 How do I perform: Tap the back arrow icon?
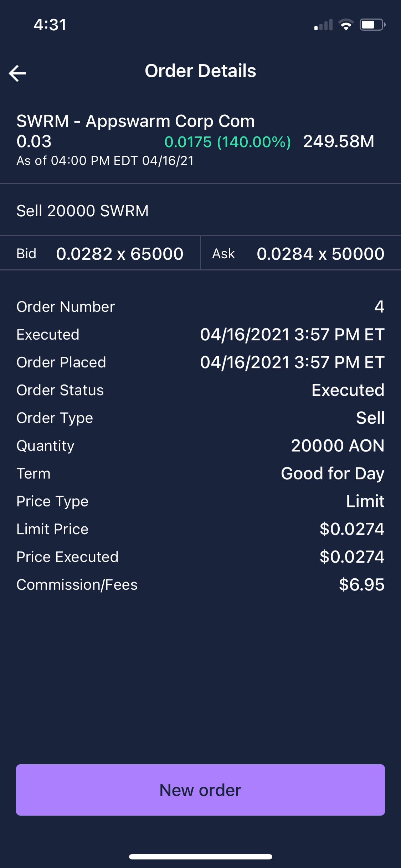[x=17, y=73]
